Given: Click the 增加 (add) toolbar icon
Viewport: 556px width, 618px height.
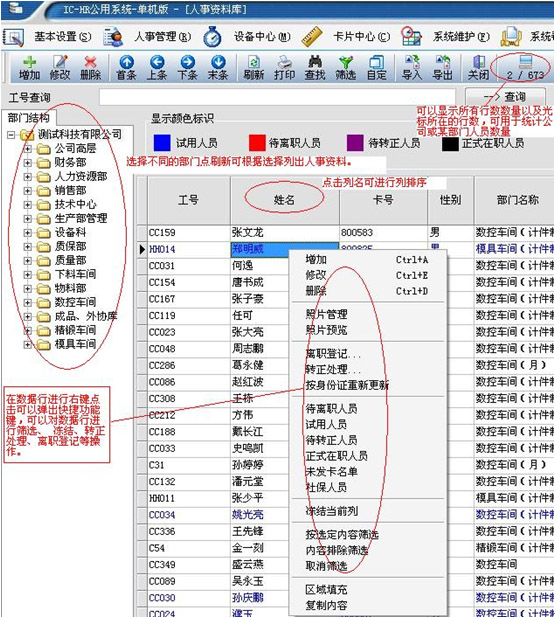Looking at the screenshot, I should (x=30, y=62).
